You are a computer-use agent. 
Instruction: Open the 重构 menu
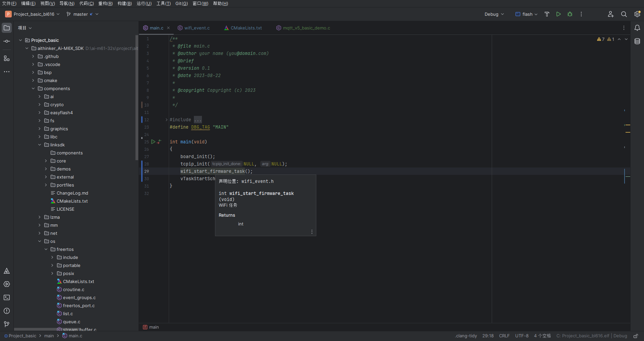point(105,3)
